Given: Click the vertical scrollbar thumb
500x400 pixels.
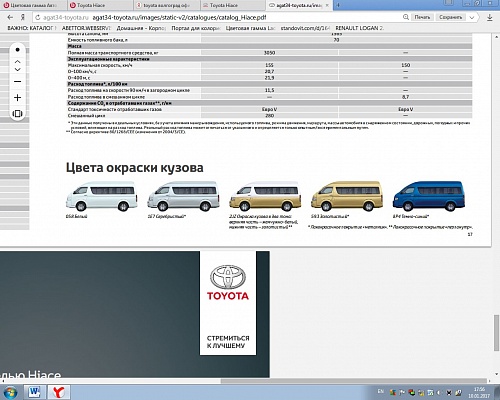Looking at the screenshot, I should [497, 333].
